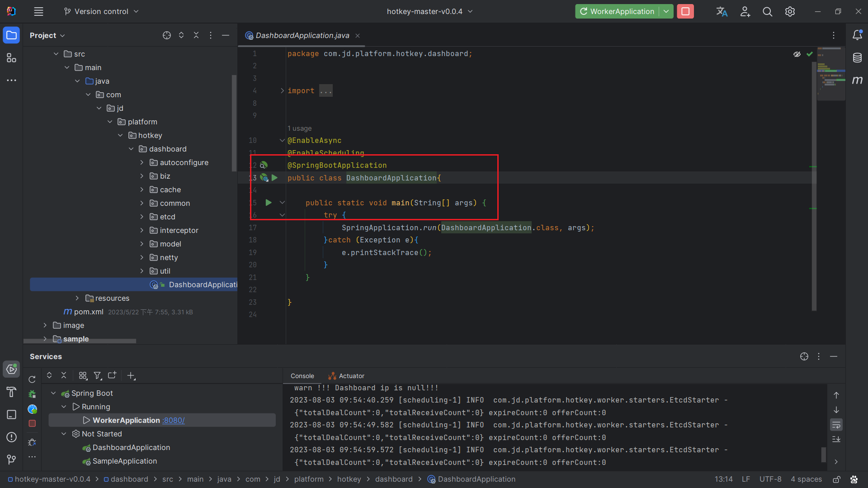Run DashboardApplication class from gutter
Image resolution: width=868 pixels, height=488 pixels.
pyautogui.click(x=274, y=178)
